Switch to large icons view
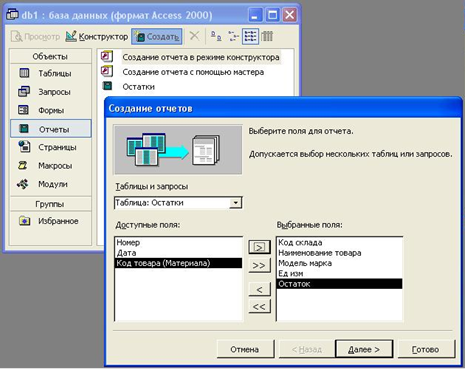Screen dimensions: 466x369 (x=216, y=36)
